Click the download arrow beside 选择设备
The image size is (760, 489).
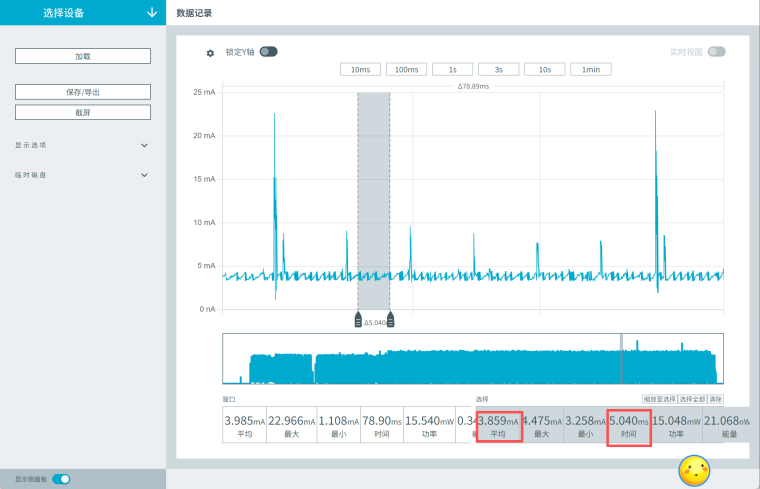[x=152, y=13]
